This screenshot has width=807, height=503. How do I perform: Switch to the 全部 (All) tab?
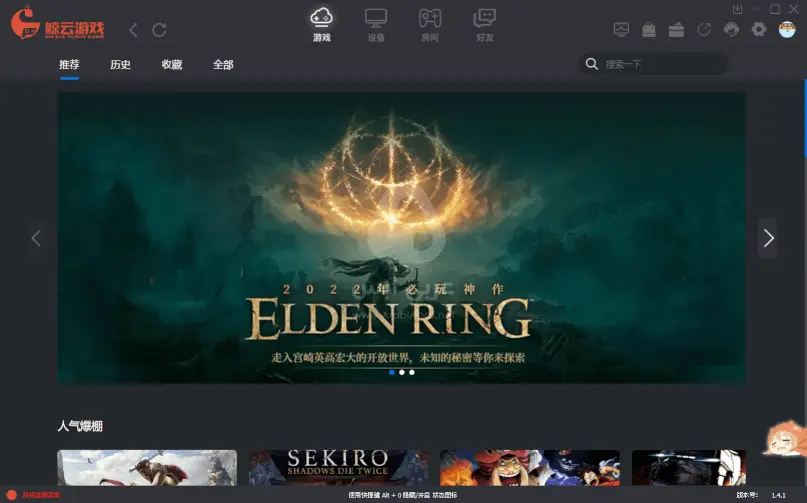(x=223, y=64)
